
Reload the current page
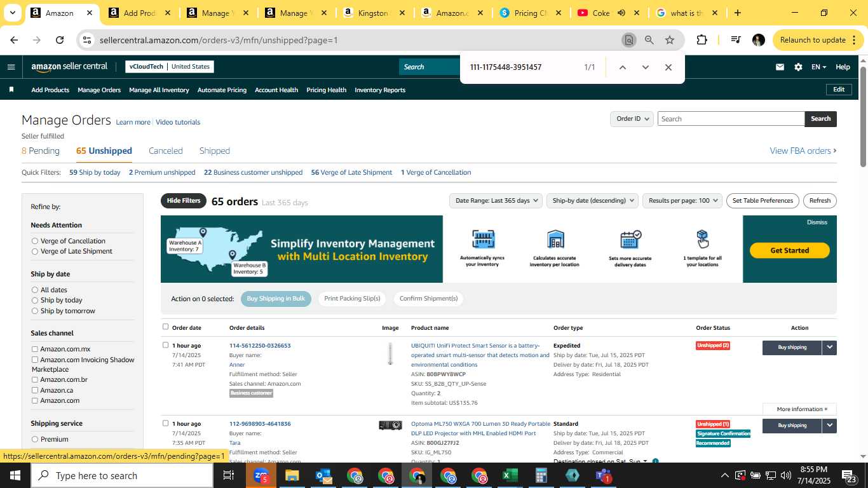point(60,40)
